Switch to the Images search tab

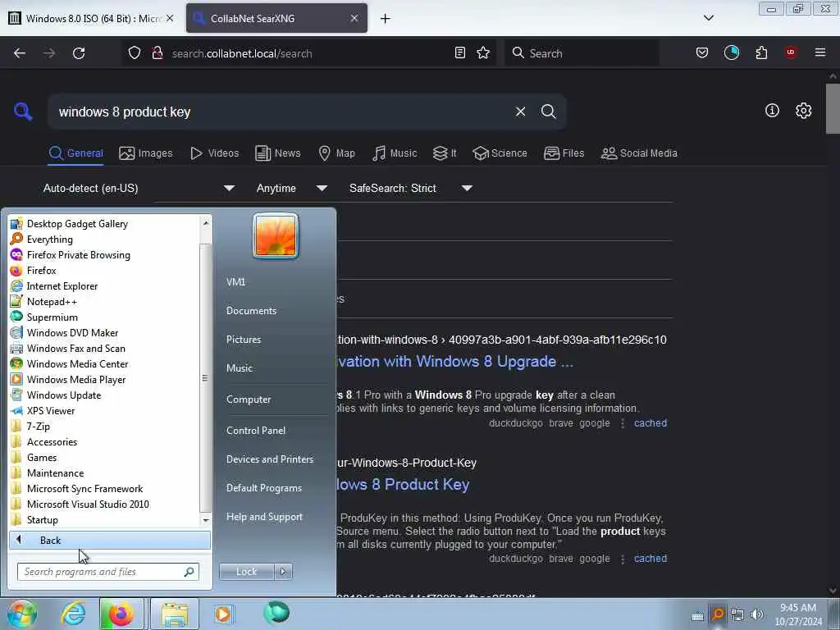[x=146, y=153]
